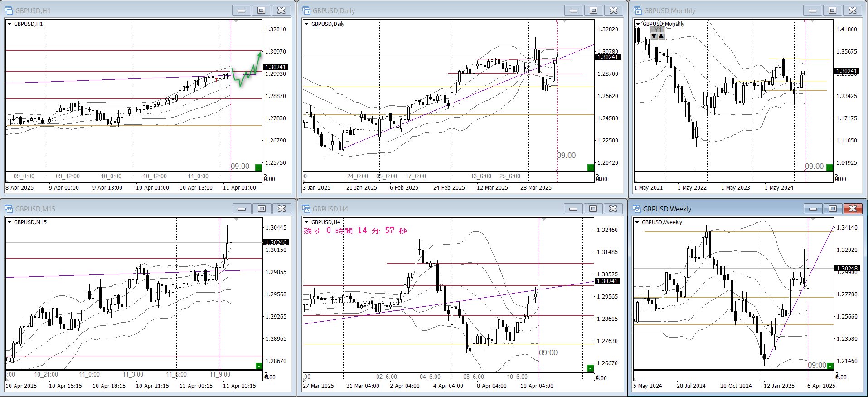Click the green square in Weekly chart

830,366
